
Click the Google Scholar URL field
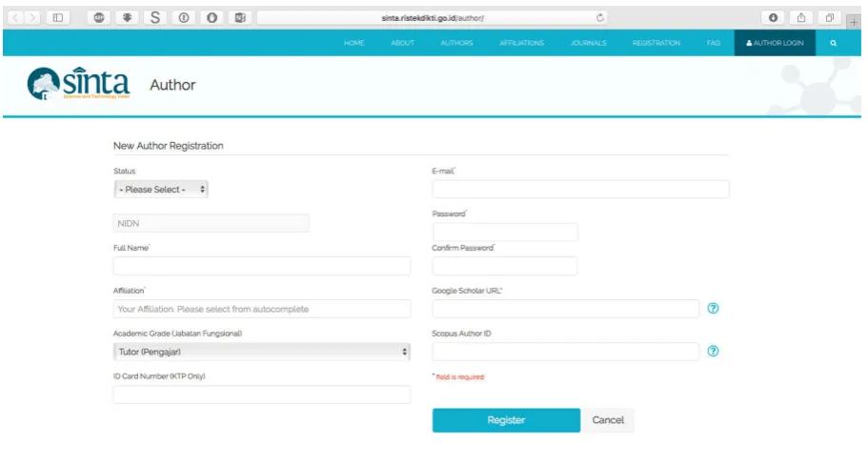(566, 309)
